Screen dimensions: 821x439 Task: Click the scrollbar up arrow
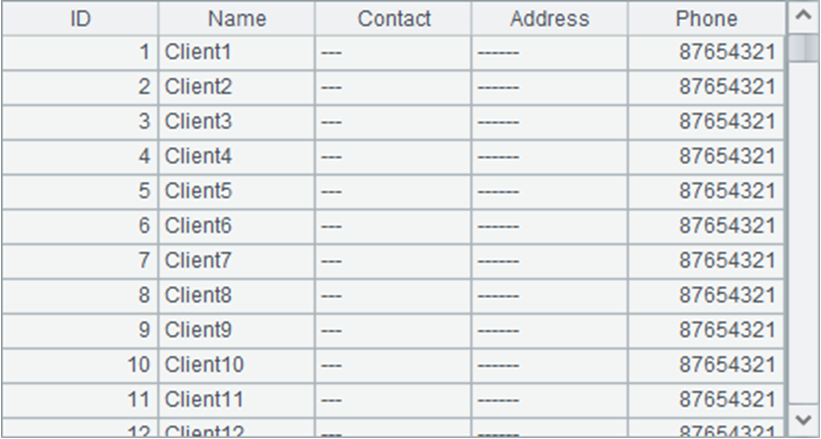pyautogui.click(x=802, y=17)
